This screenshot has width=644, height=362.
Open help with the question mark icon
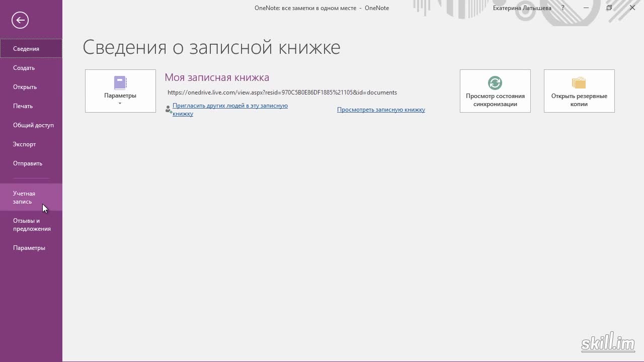[x=563, y=8]
